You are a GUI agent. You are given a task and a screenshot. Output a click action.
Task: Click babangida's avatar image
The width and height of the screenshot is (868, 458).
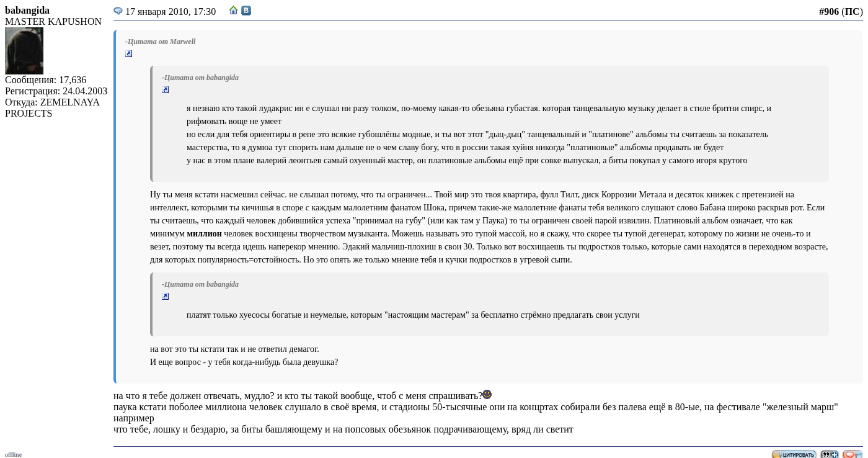point(24,51)
